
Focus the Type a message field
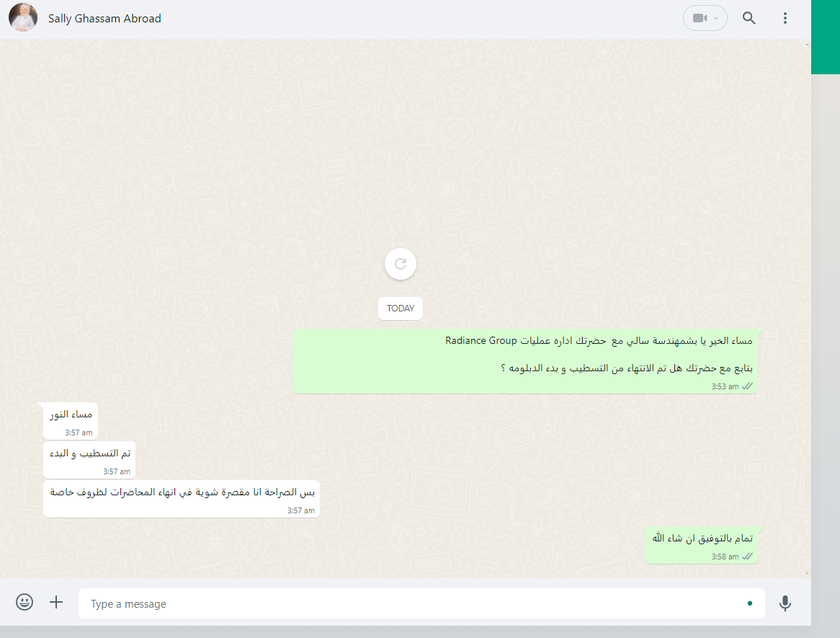(x=421, y=603)
